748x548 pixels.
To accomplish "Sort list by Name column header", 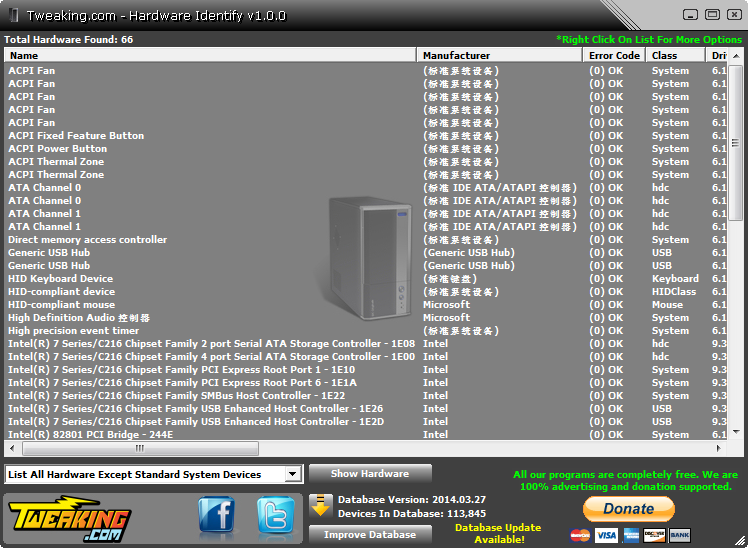I will point(210,55).
